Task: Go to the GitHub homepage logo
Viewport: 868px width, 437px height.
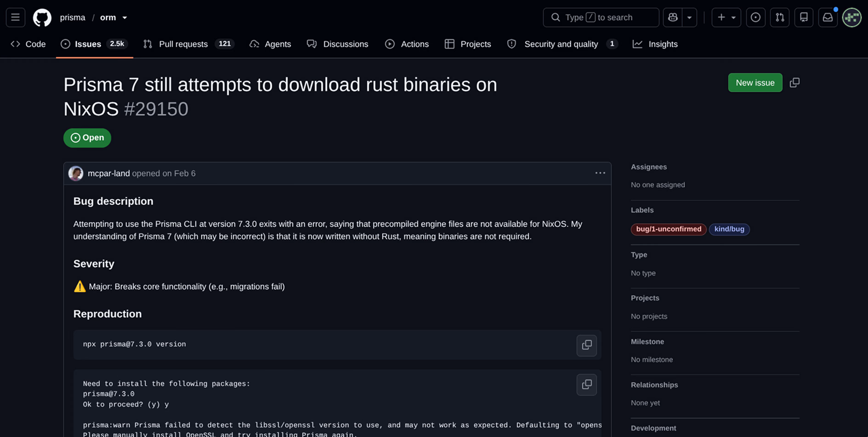Action: [42, 17]
